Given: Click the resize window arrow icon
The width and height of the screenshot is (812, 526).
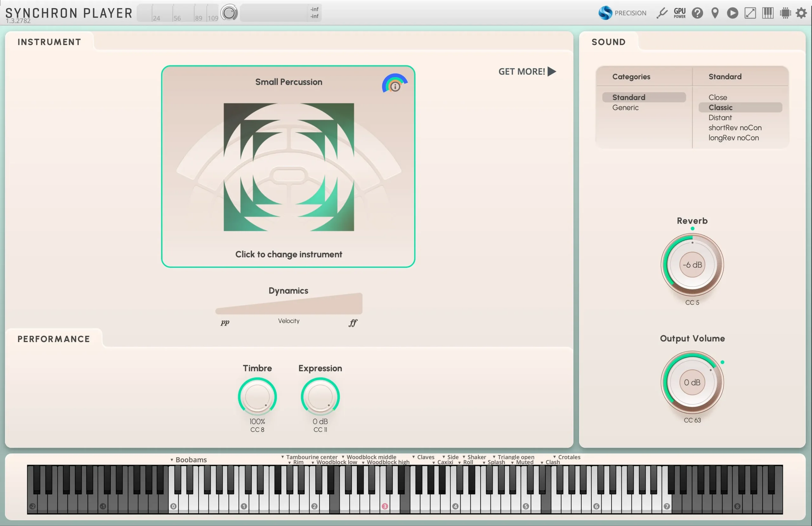Looking at the screenshot, I should tap(750, 13).
